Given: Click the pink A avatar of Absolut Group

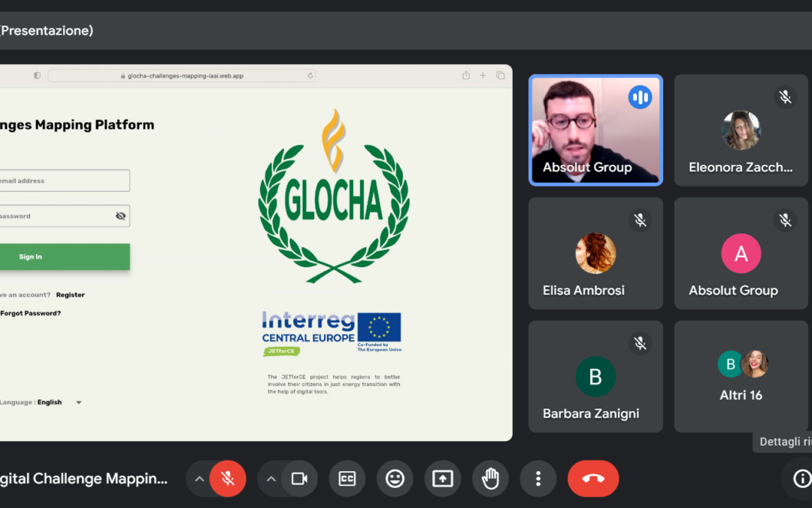Looking at the screenshot, I should (x=741, y=253).
